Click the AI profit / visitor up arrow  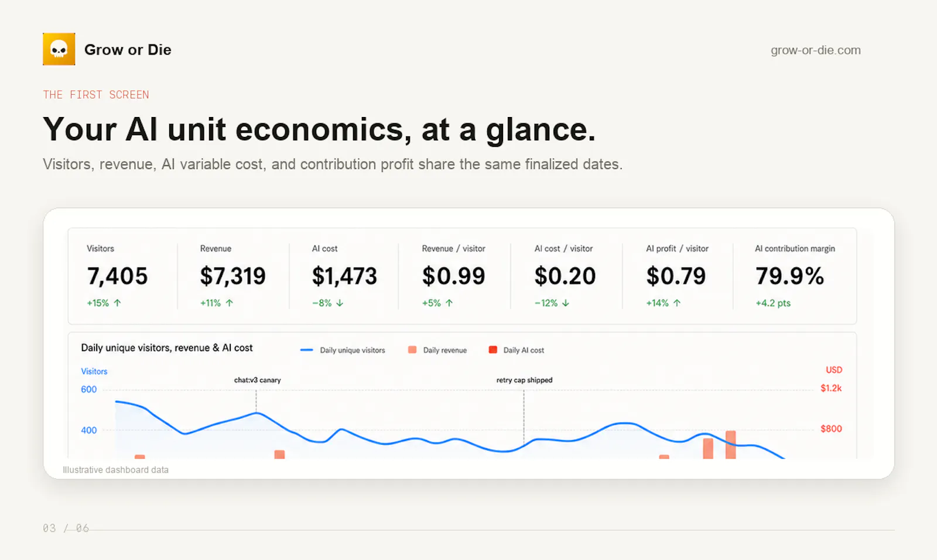677,303
